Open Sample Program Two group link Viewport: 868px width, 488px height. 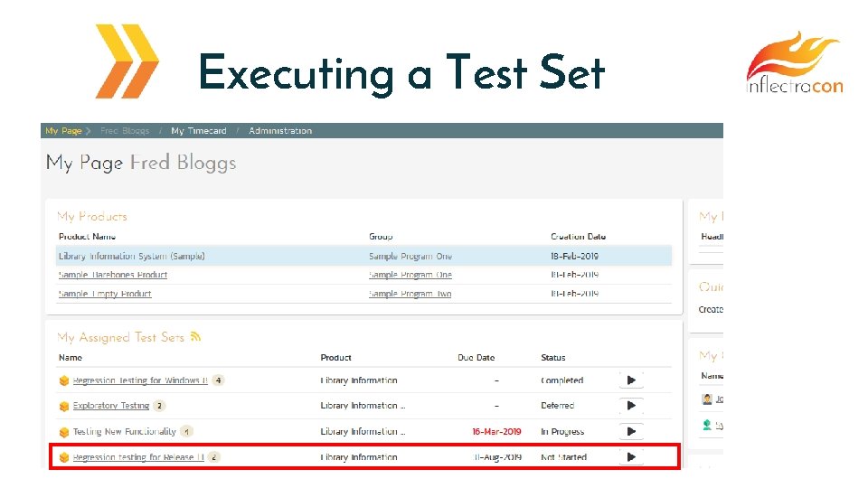click(x=410, y=294)
